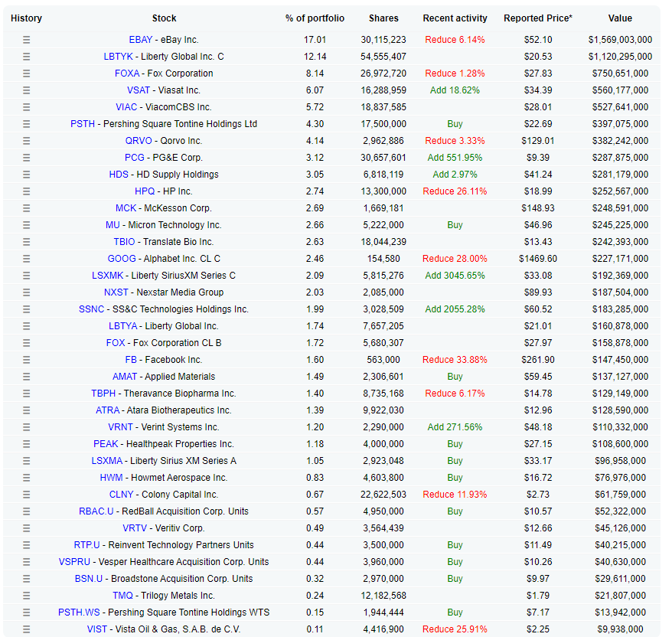
Task: Click the RBAC.U ticker link
Action: click(x=96, y=511)
